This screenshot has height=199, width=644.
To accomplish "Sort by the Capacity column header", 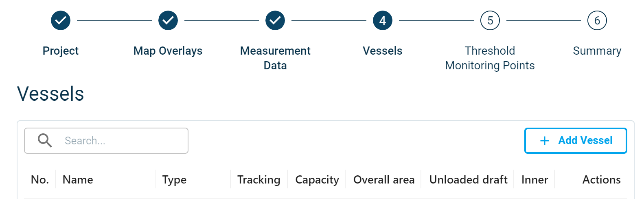I will coord(317,179).
